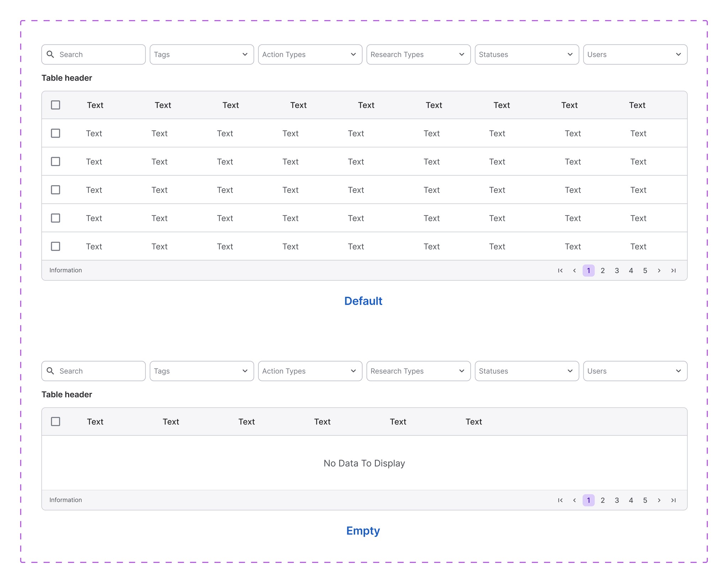This screenshot has height=583, width=728.
Task: Select page 4 in Empty table pagination
Action: tap(631, 500)
